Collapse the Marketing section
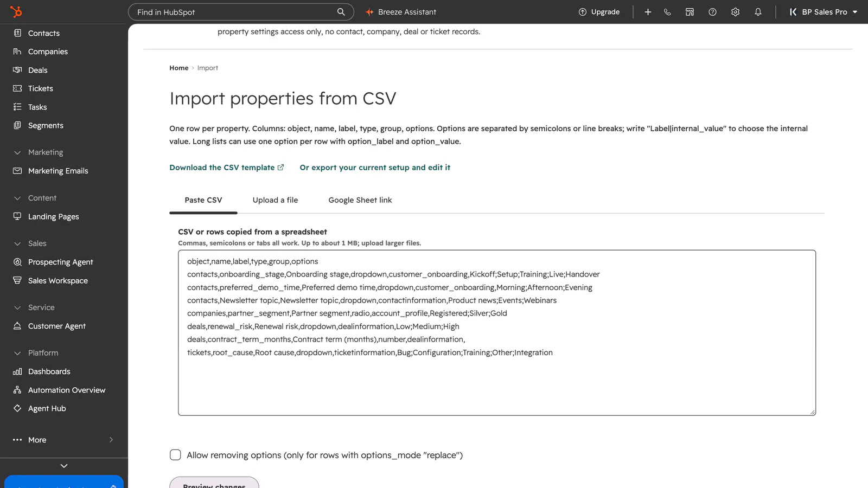 pyautogui.click(x=17, y=152)
